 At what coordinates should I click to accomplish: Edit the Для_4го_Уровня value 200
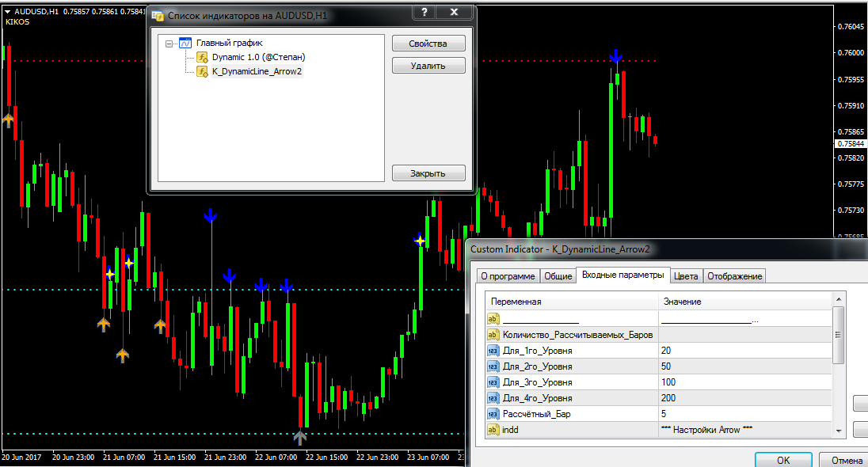[744, 397]
